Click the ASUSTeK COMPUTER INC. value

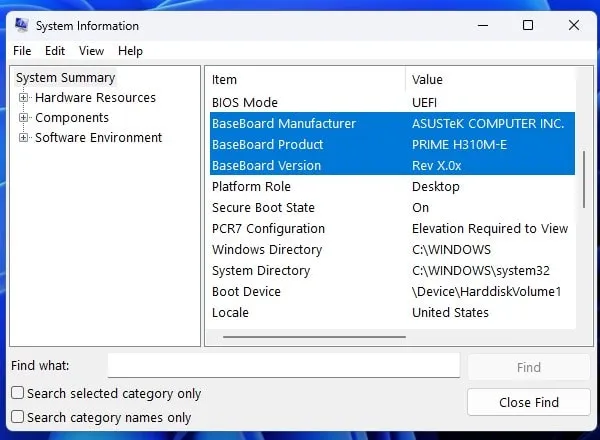(x=488, y=124)
